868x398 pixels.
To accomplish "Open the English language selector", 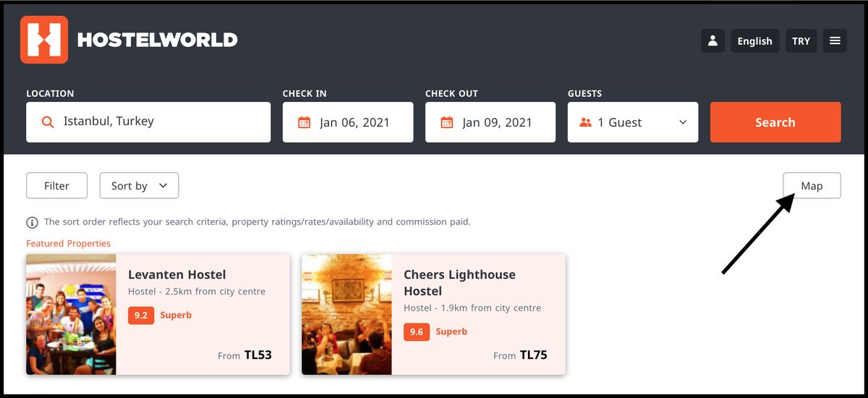I will pyautogui.click(x=754, y=41).
